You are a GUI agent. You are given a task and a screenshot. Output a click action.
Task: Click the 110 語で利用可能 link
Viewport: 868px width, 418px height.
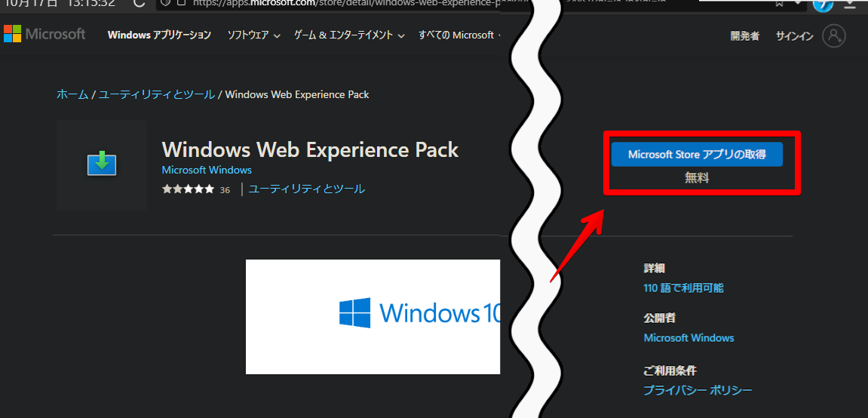click(x=683, y=288)
